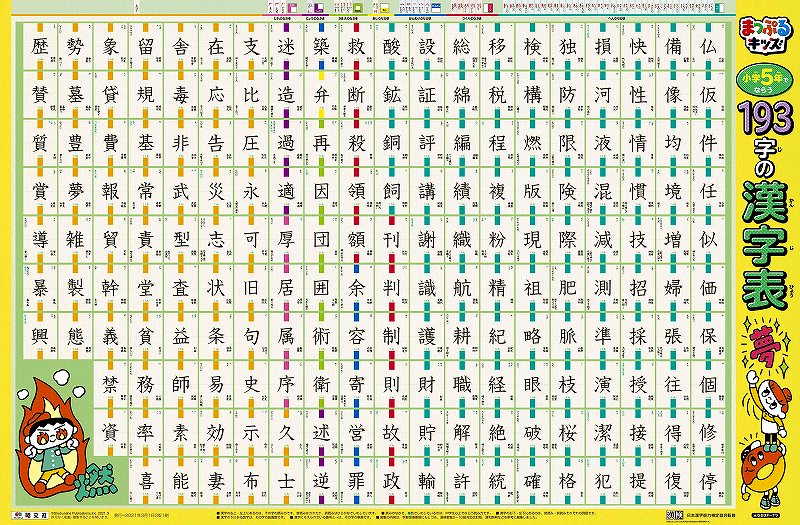Click the green 燃 lettering beside flame boy
Screen dimensions: 800x525
(96, 484)
